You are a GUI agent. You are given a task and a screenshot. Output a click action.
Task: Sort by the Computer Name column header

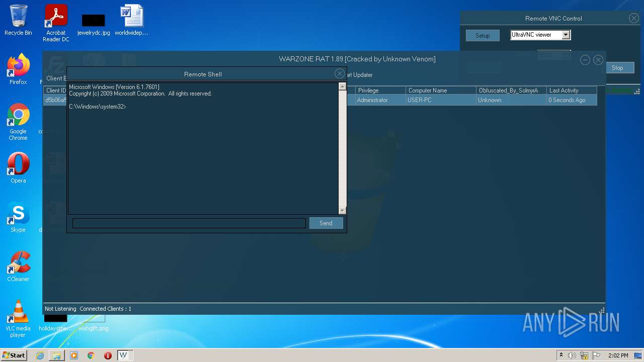point(441,90)
